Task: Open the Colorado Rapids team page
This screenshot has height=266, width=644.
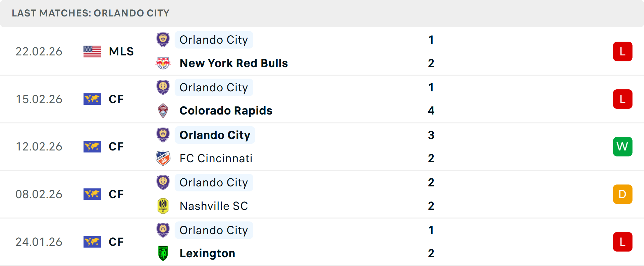Action: [x=226, y=110]
